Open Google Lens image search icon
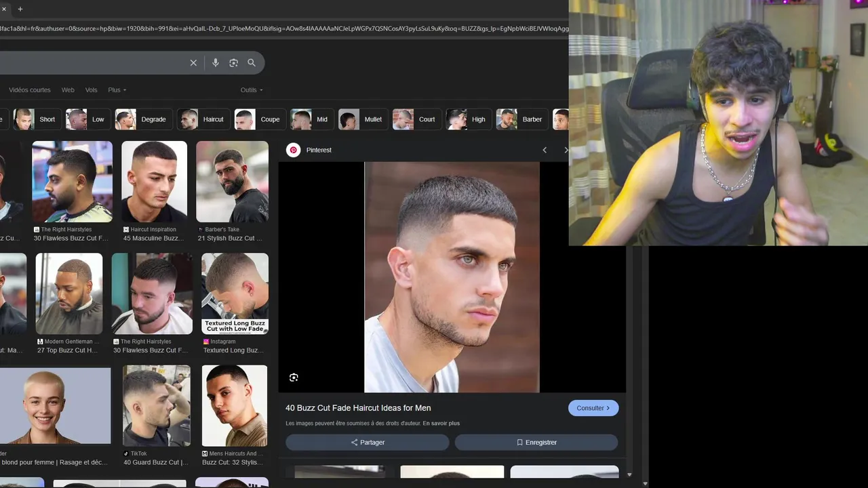Screen dimensions: 868x488 [233, 62]
